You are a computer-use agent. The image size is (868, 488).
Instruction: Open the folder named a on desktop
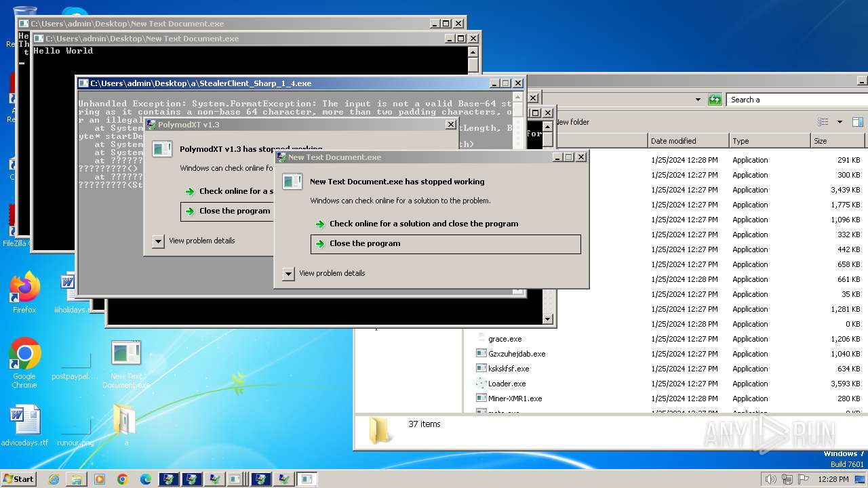tap(126, 426)
